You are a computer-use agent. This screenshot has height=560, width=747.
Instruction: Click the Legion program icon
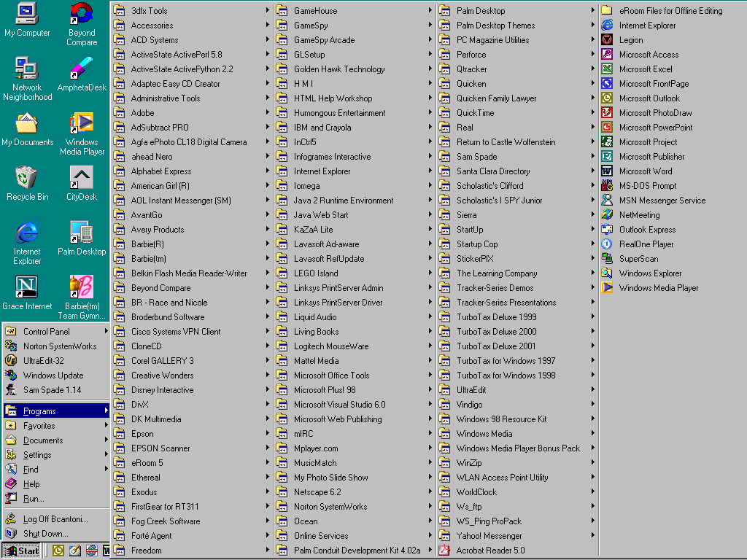[607, 40]
